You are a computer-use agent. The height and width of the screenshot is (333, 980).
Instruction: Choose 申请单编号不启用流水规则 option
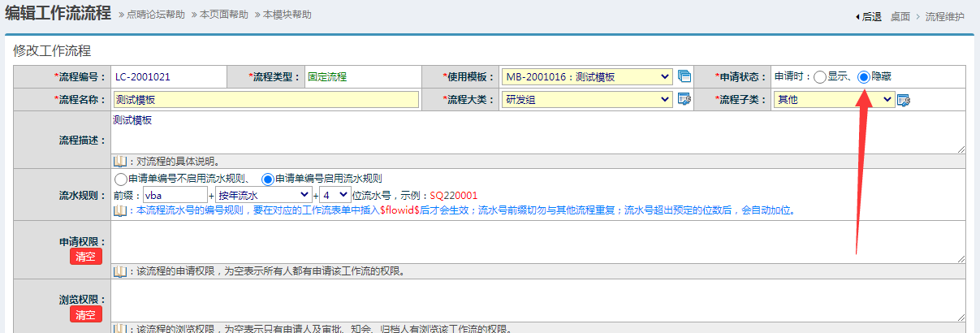(120, 179)
